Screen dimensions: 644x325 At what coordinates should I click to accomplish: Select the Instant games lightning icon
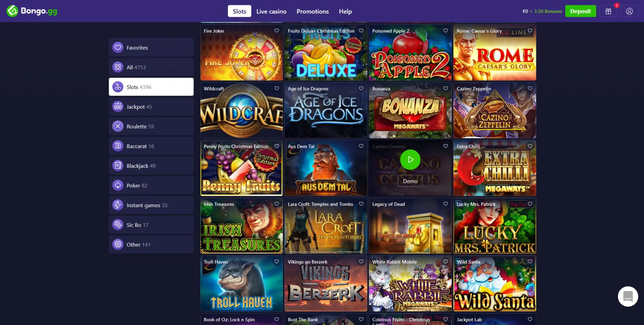[x=117, y=205]
